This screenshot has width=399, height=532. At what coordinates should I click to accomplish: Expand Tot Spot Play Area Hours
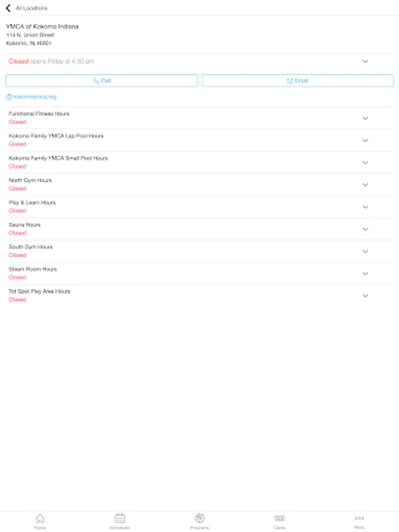[365, 296]
